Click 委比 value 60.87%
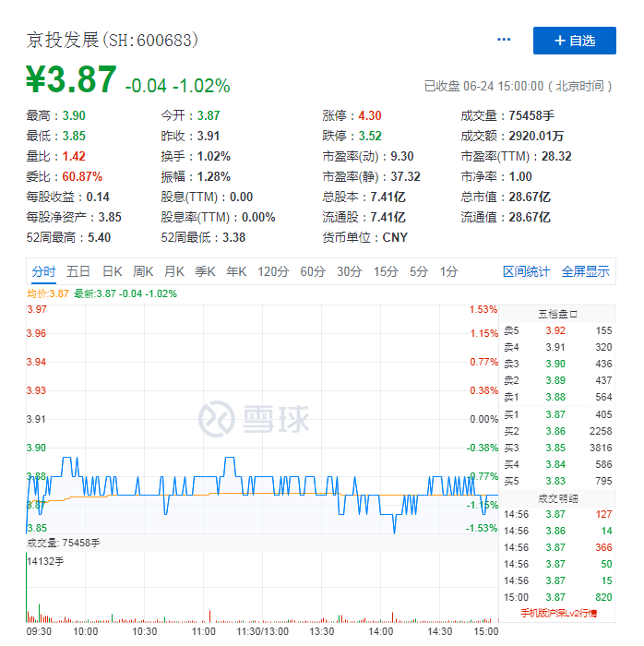This screenshot has height=646, width=644. click(x=82, y=177)
